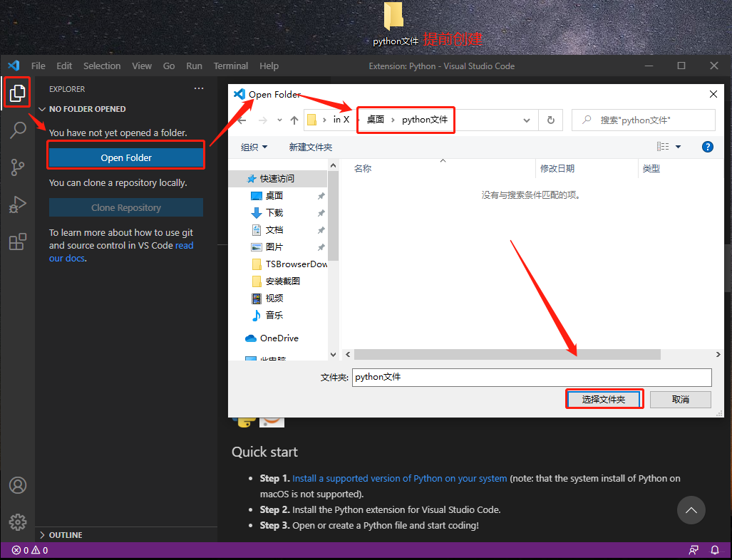Image resolution: width=732 pixels, height=560 pixels.
Task: Open the Manage settings gear icon
Action: (x=17, y=522)
